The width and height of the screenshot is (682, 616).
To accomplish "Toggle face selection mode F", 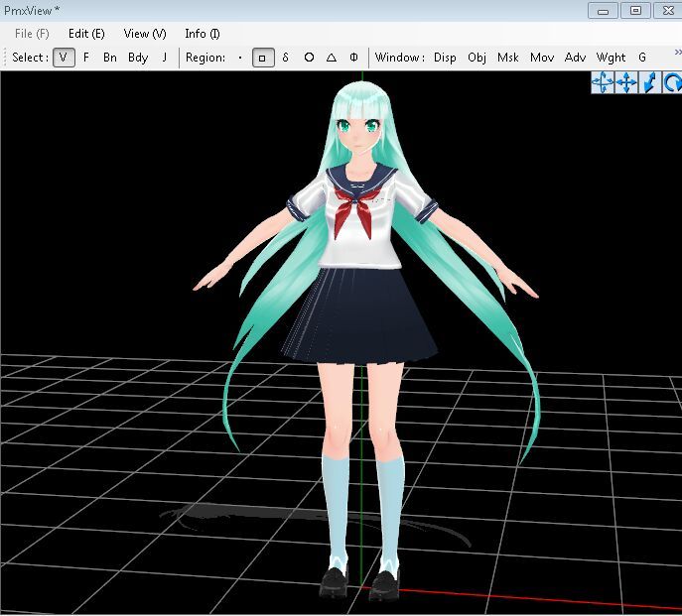I will 86,58.
